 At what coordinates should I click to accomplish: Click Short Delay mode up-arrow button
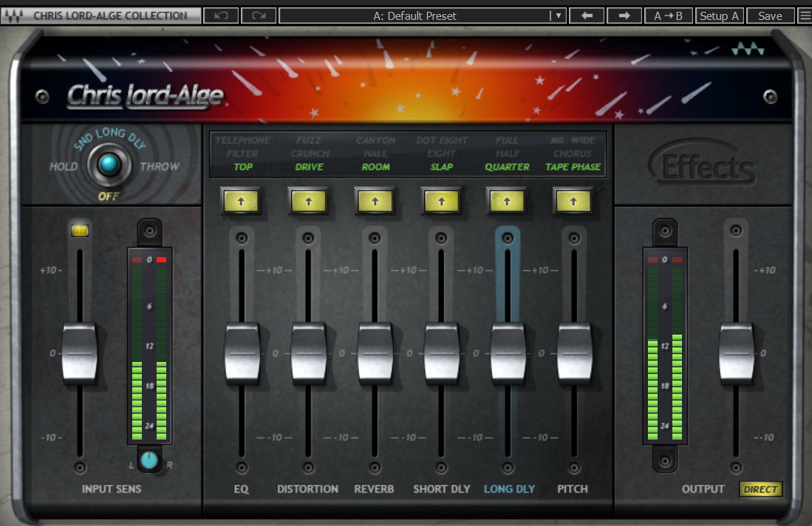[x=441, y=202]
